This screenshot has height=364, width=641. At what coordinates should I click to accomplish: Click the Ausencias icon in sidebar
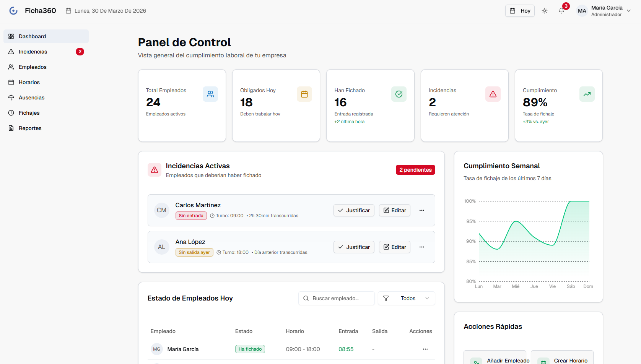tap(11, 97)
